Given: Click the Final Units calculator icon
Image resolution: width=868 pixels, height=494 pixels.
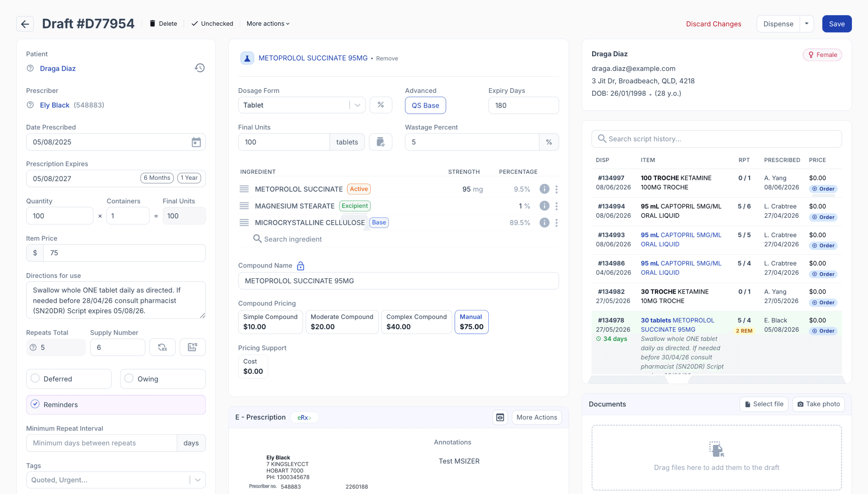Looking at the screenshot, I should 380,142.
